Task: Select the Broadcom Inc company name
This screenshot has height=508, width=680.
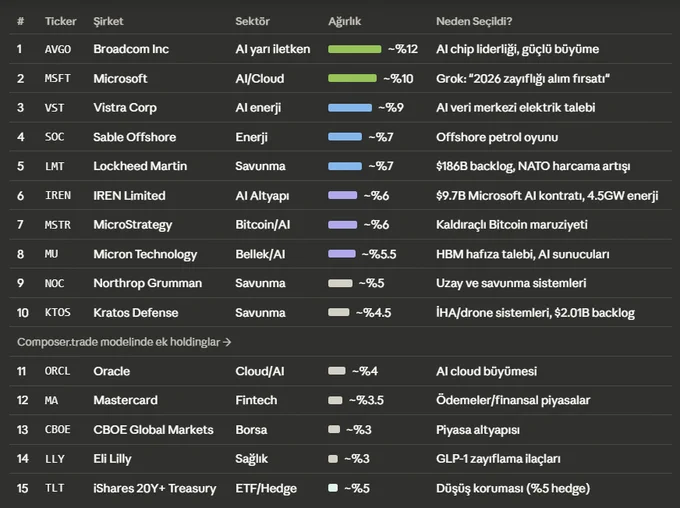Action: pos(131,49)
